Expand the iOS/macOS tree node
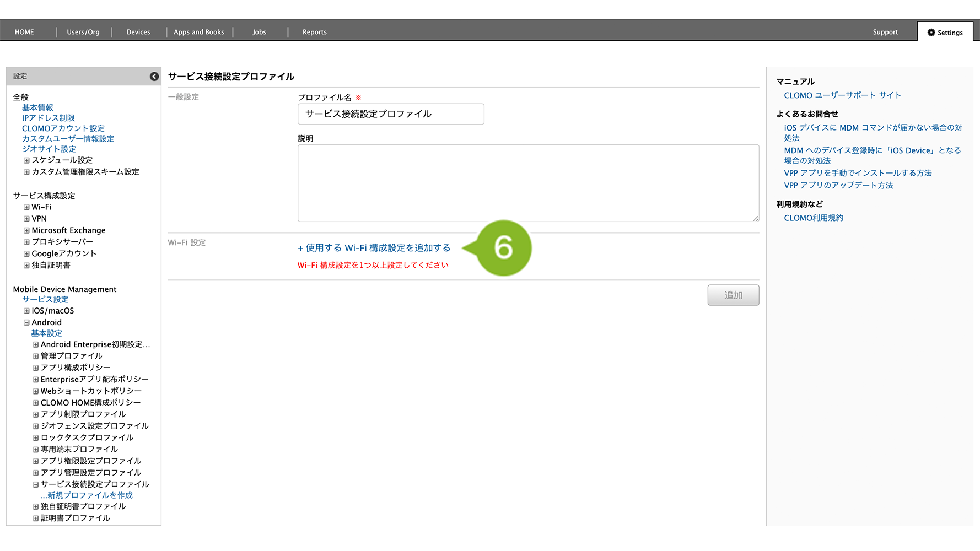980x551 pixels. click(26, 311)
